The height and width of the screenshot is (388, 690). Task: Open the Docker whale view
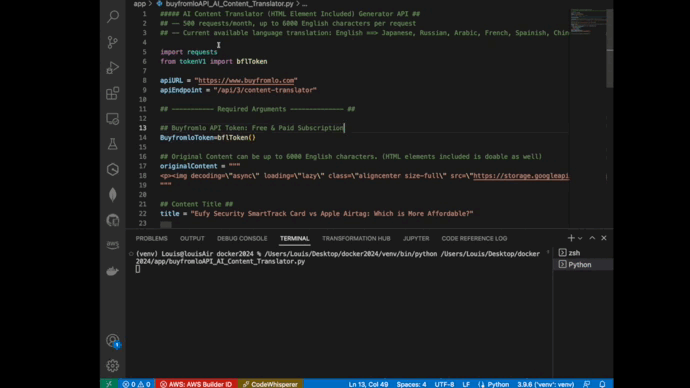point(113,271)
